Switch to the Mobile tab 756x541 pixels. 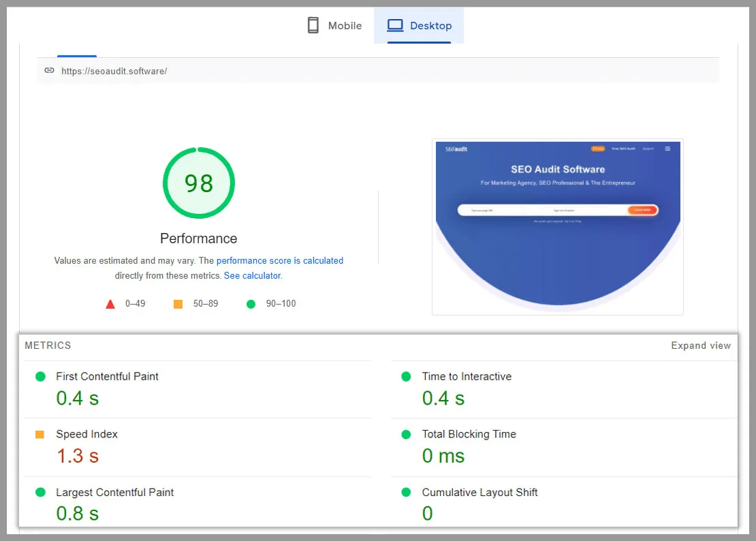click(334, 26)
